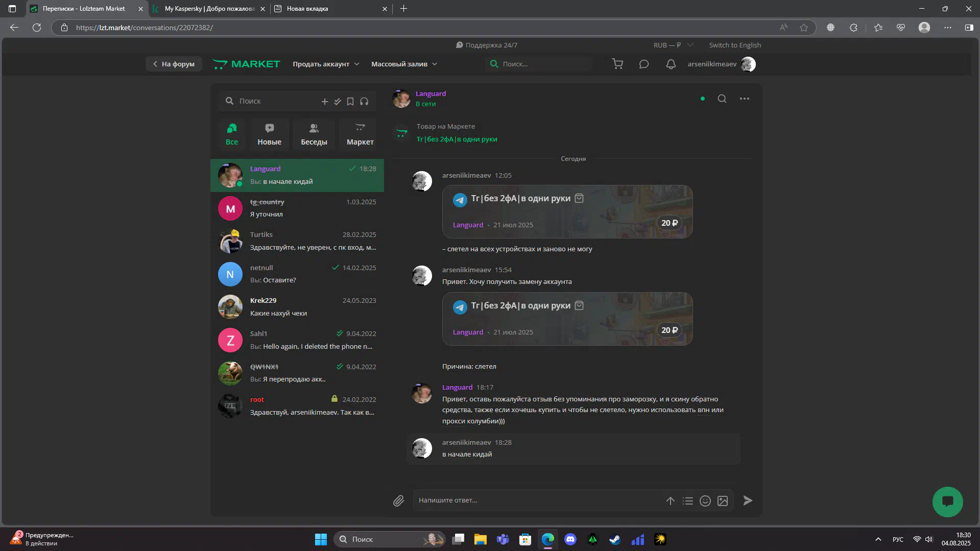Click arseniikimeaev profile avatar in header
This screenshot has width=980, height=551.
pos(748,64)
